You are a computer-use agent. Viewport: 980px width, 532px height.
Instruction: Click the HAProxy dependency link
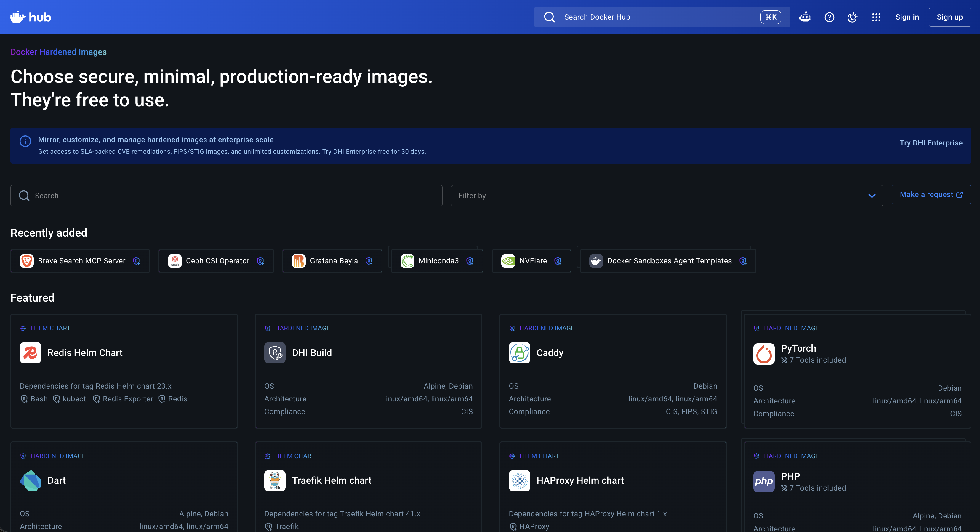point(529,527)
